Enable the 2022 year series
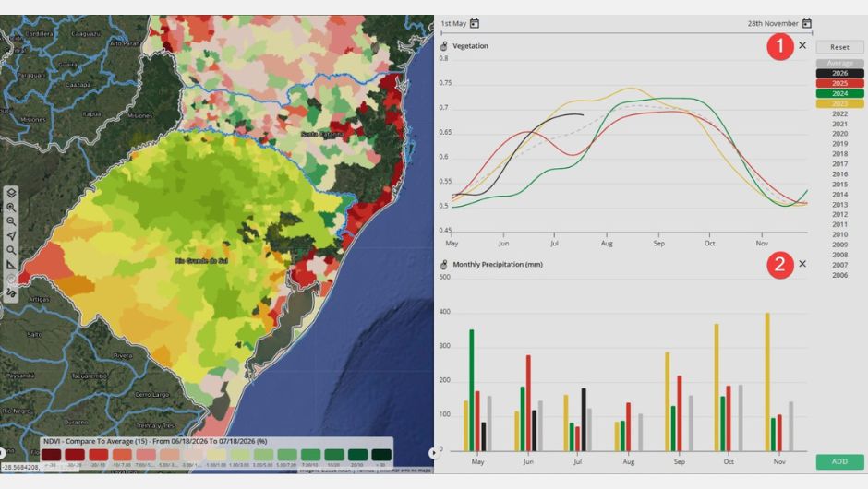Viewport: 868px width, 489px height. [839, 114]
